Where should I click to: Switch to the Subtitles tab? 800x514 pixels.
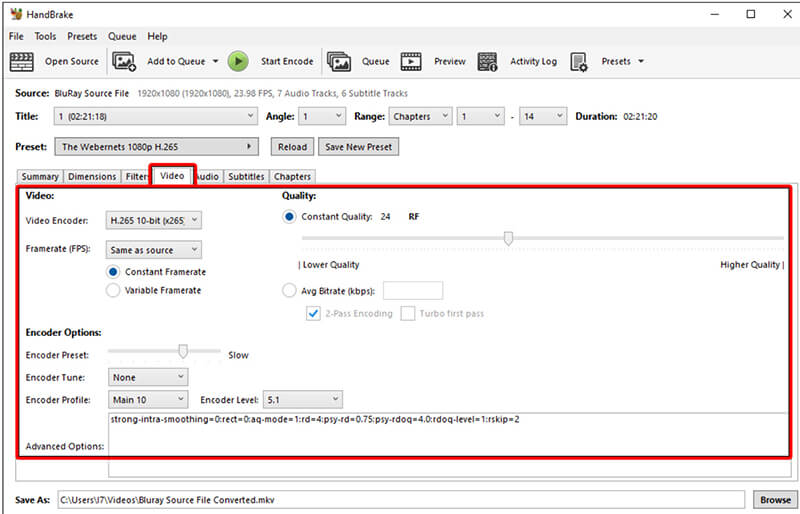[x=246, y=177]
